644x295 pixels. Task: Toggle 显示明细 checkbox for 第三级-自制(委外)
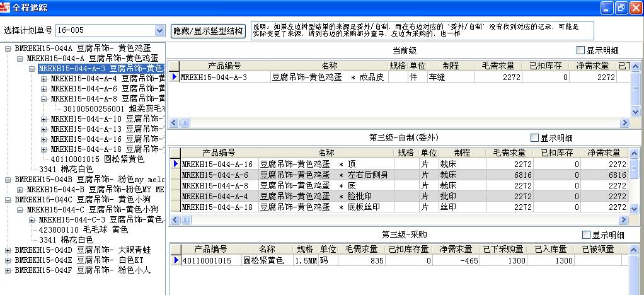(x=535, y=138)
